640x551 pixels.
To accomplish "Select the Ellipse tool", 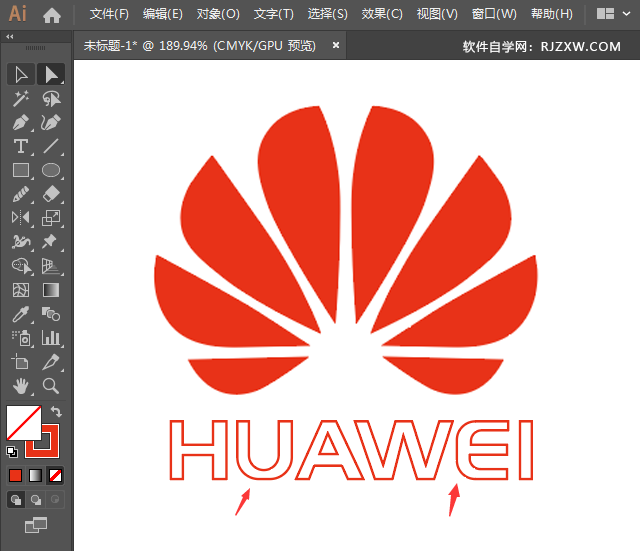I will 51,170.
